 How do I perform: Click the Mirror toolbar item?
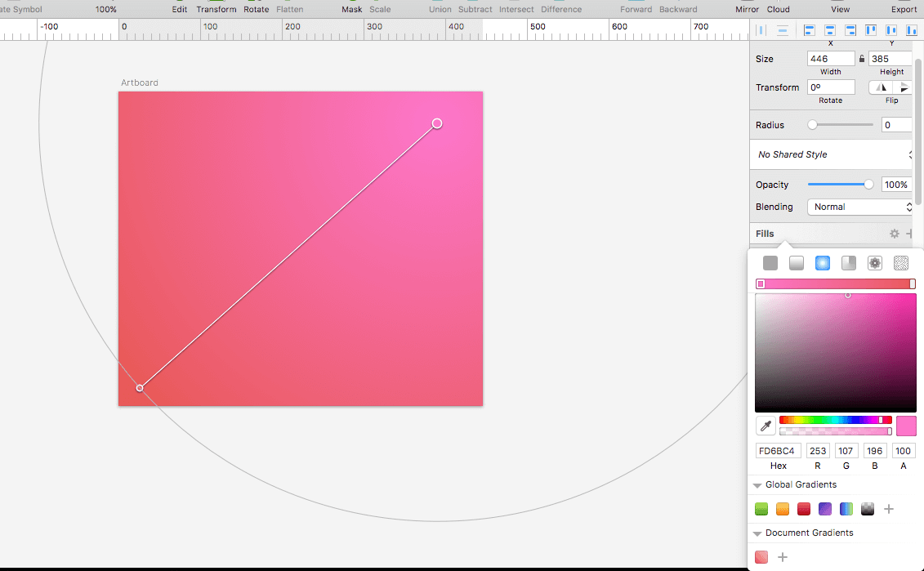748,9
